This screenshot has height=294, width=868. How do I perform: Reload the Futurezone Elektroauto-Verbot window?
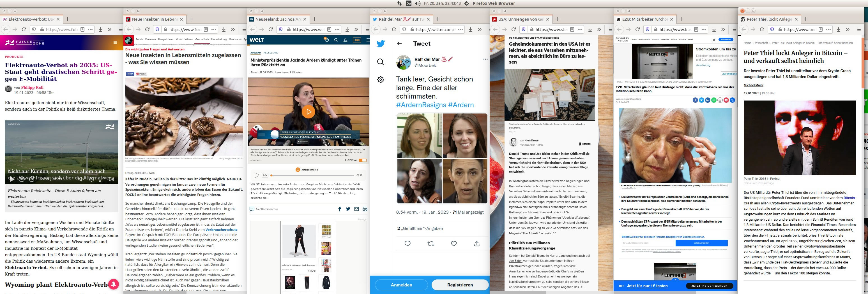(x=24, y=30)
